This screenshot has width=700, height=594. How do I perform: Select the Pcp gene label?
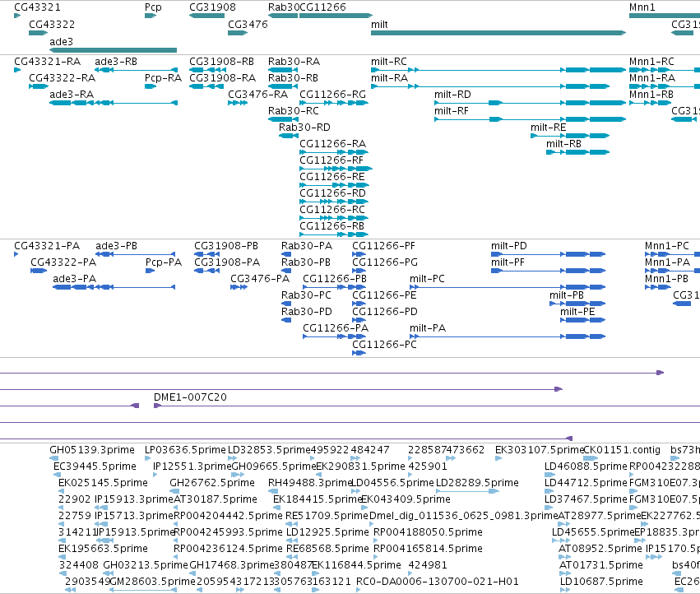pyautogui.click(x=153, y=7)
